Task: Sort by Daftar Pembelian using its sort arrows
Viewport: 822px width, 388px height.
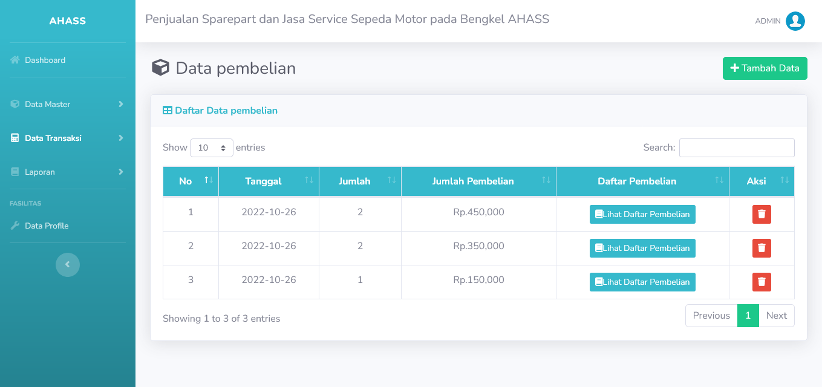Action: point(719,180)
